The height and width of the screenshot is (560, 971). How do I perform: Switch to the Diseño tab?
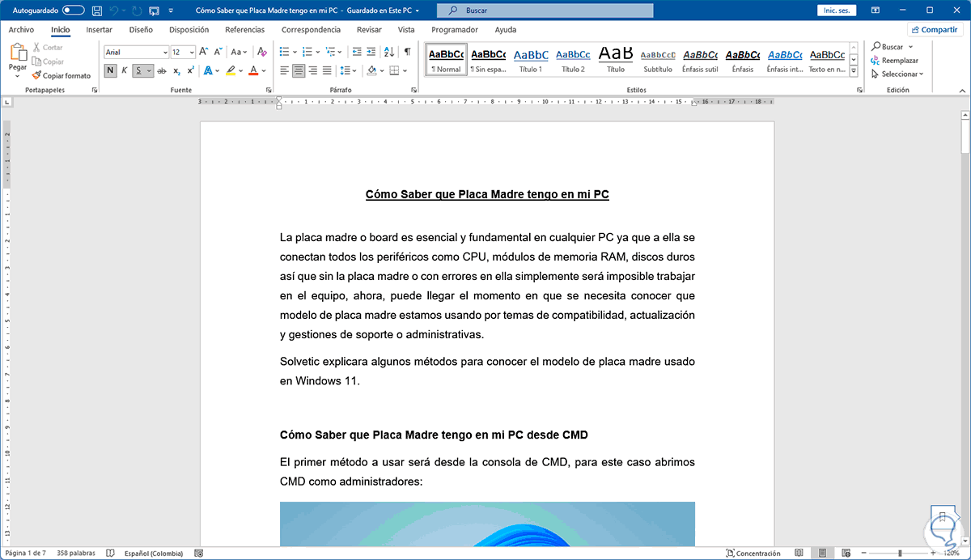pos(141,30)
